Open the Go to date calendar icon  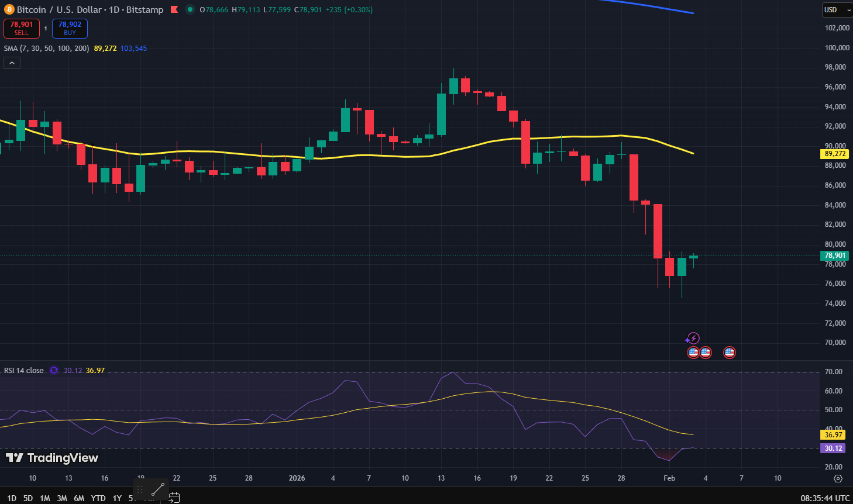[x=174, y=498]
